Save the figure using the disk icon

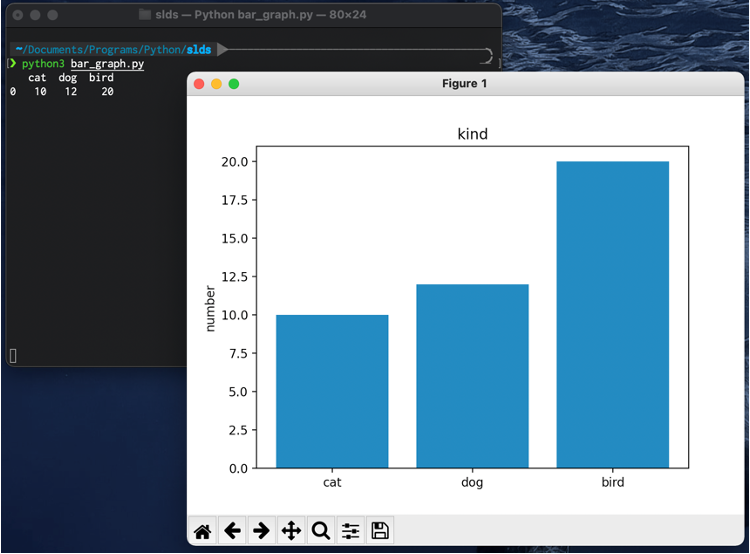[380, 531]
